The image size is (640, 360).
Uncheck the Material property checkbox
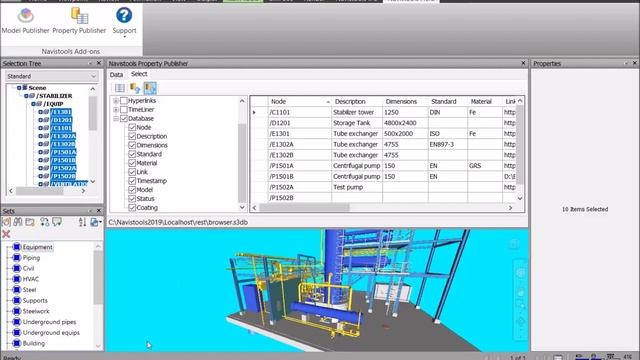click(x=132, y=163)
